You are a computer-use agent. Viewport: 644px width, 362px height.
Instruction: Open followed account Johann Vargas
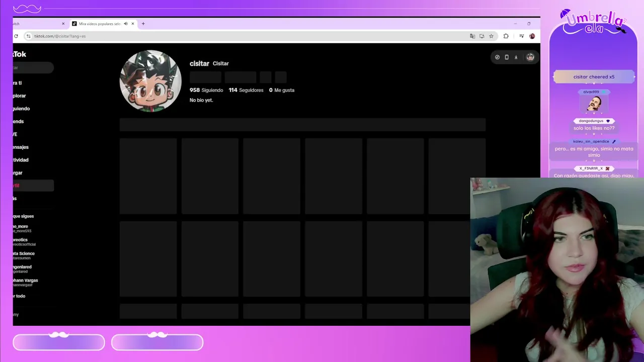25,283
